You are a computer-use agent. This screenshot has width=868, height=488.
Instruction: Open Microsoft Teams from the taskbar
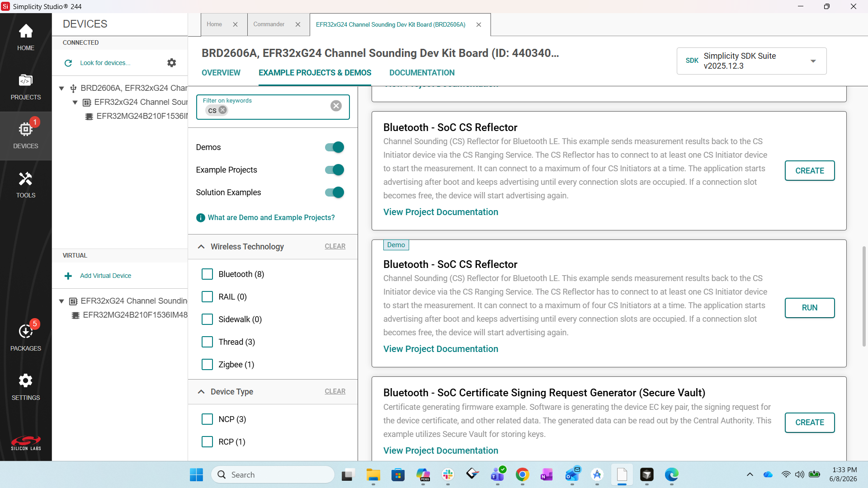pyautogui.click(x=497, y=474)
